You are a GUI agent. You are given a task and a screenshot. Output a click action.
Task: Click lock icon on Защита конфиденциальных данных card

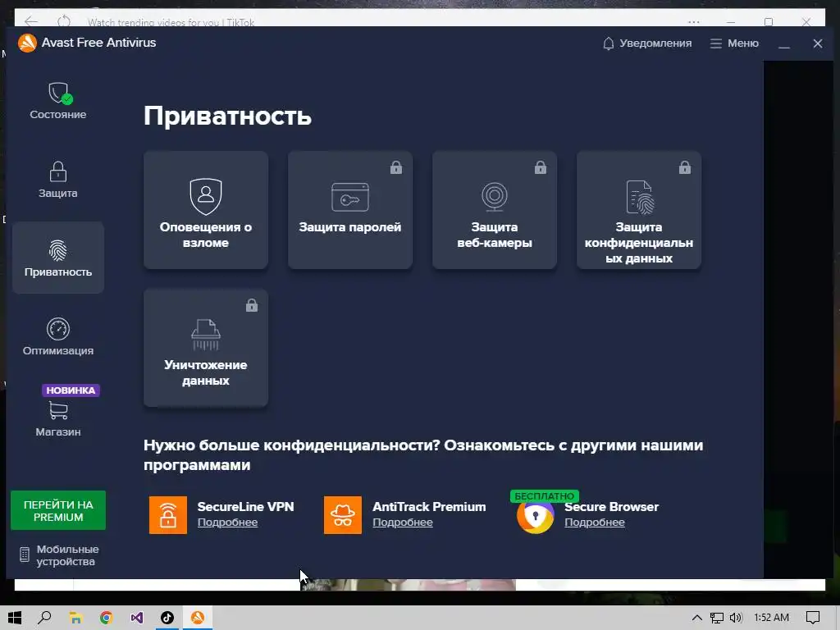(x=685, y=167)
